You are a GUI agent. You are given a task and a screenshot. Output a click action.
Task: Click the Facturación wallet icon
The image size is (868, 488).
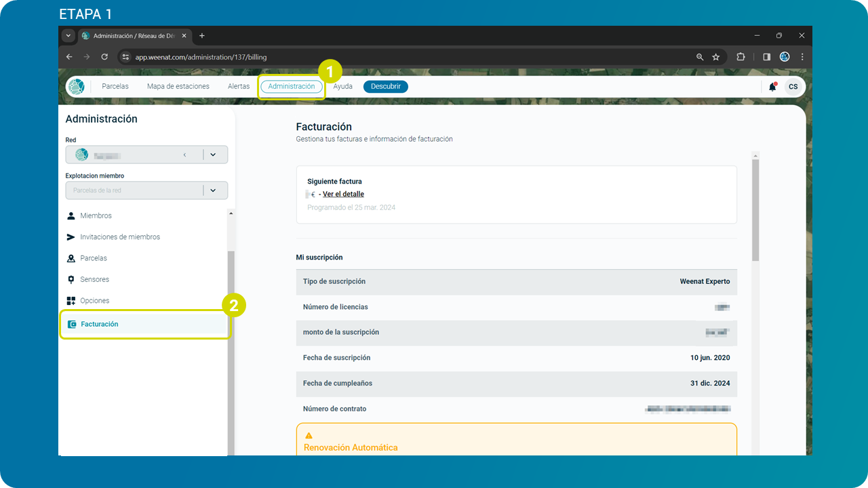[x=72, y=324]
